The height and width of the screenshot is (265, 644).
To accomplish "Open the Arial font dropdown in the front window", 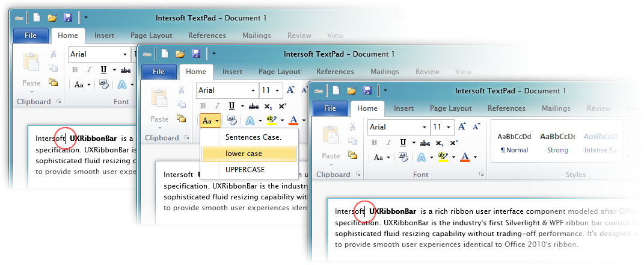I will click(425, 127).
